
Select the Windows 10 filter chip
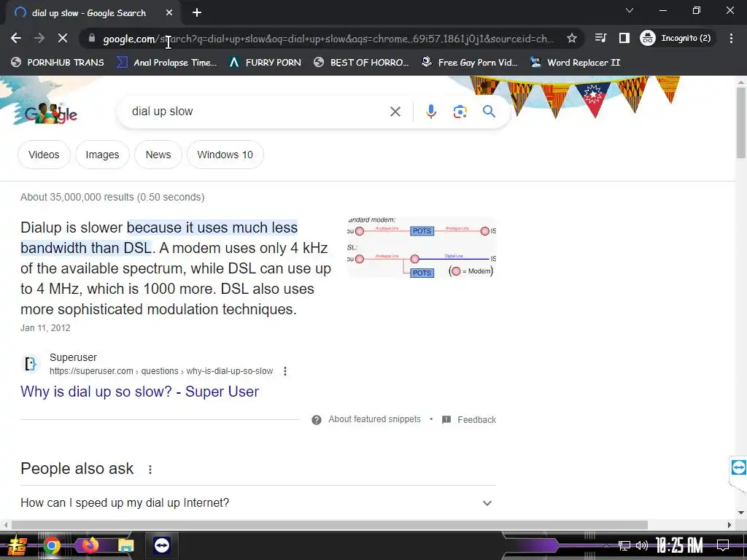click(225, 155)
